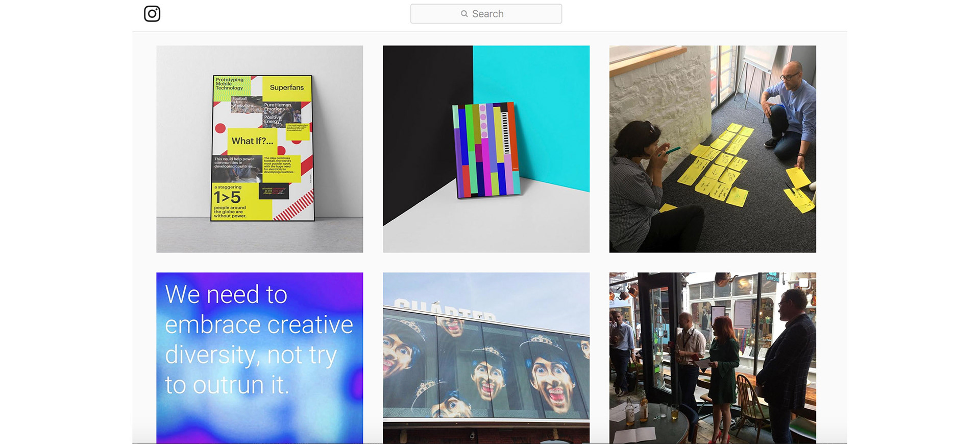Click the Instagram camera logo
980x444 pixels.
(x=152, y=14)
